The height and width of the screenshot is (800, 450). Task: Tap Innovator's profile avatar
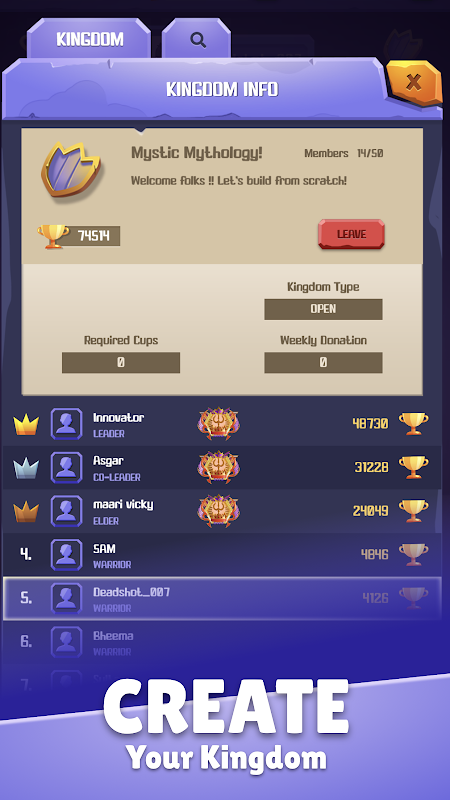(66, 424)
